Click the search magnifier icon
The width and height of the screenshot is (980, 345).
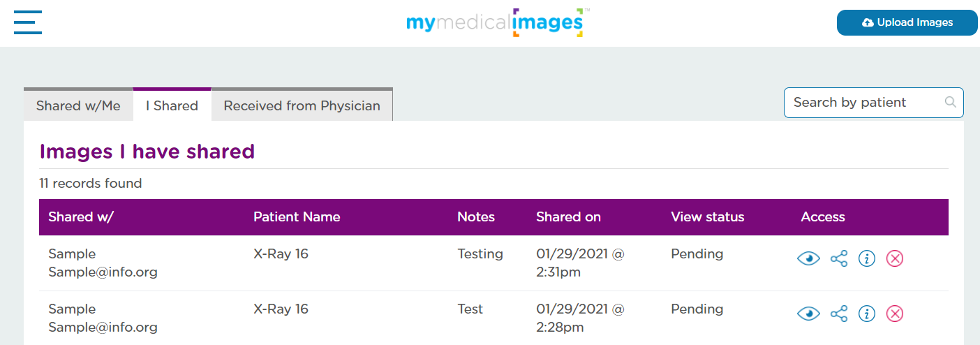(950, 103)
